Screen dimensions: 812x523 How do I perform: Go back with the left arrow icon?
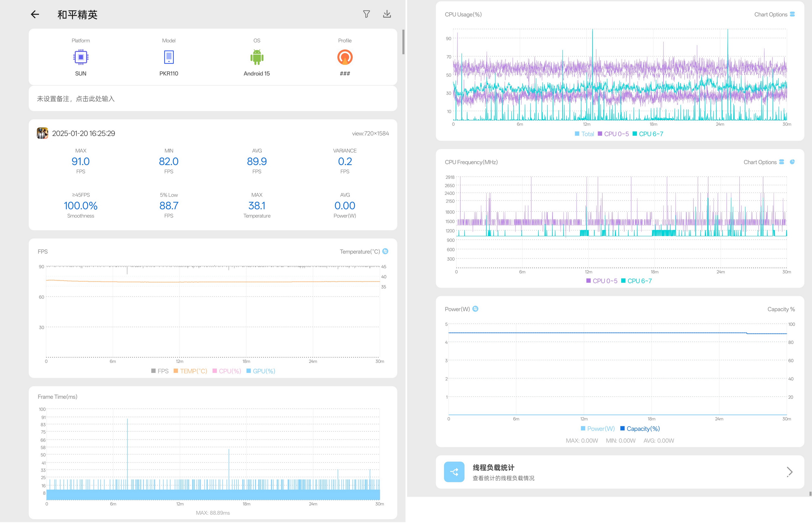(x=35, y=14)
